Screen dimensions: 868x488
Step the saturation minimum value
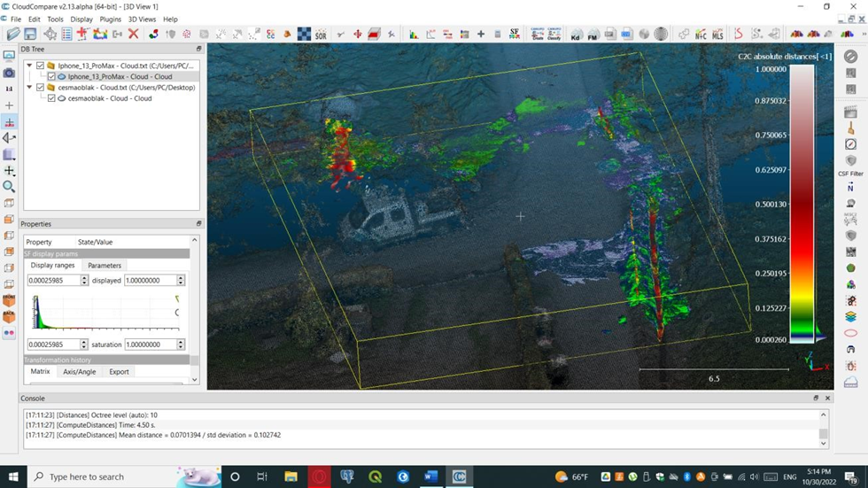coord(84,345)
